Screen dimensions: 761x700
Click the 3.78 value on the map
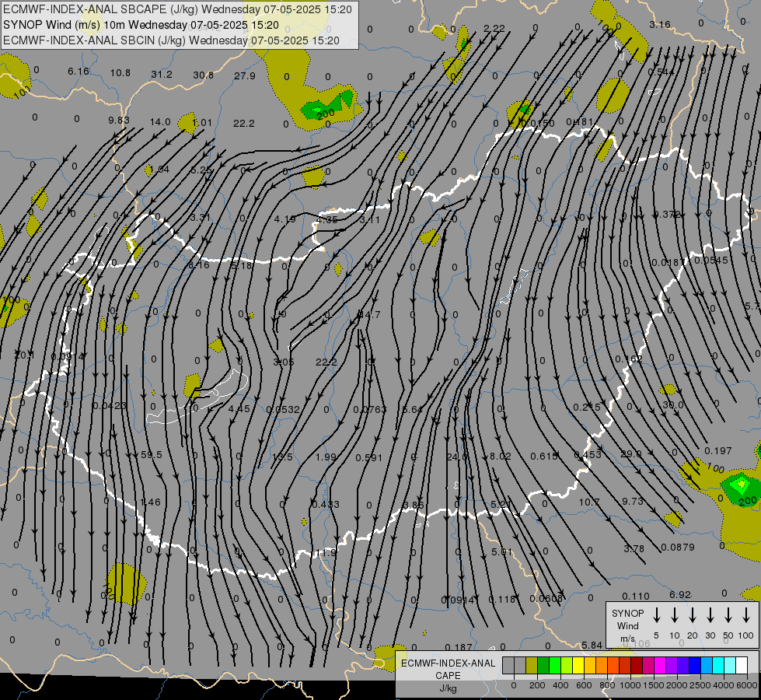tap(634, 549)
